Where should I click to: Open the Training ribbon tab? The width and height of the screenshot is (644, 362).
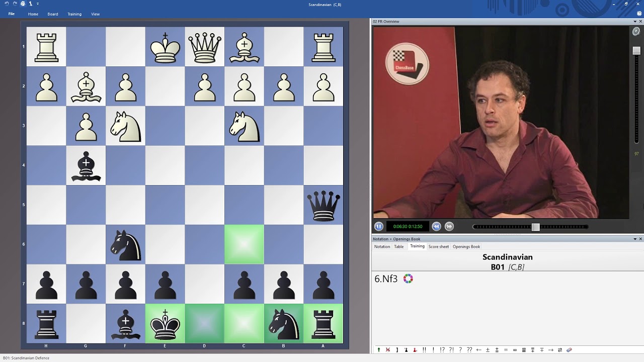click(74, 14)
